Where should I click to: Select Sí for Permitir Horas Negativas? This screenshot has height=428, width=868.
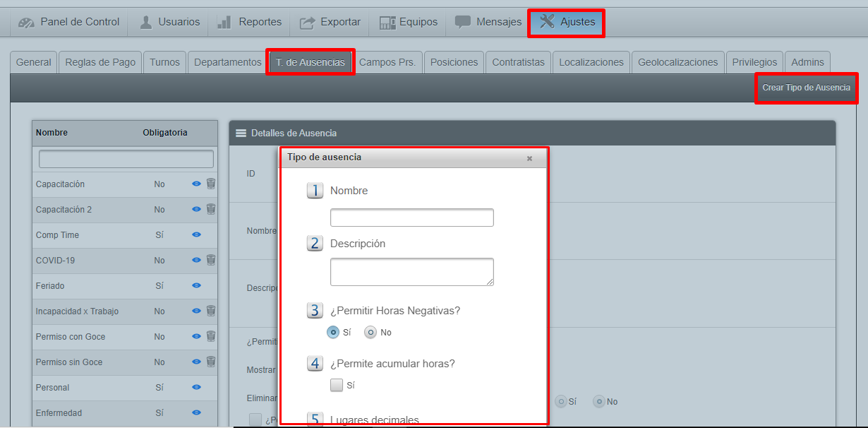333,332
